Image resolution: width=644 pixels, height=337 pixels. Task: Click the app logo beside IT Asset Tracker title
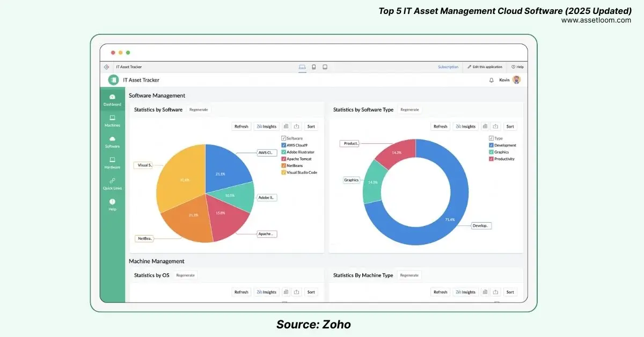[113, 80]
